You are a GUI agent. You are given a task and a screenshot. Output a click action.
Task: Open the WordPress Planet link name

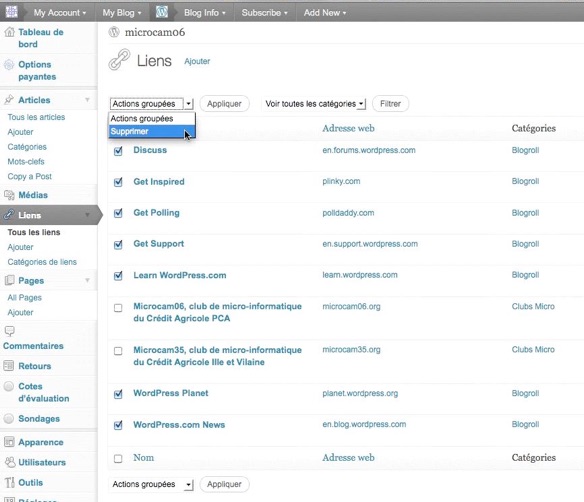pos(171,393)
